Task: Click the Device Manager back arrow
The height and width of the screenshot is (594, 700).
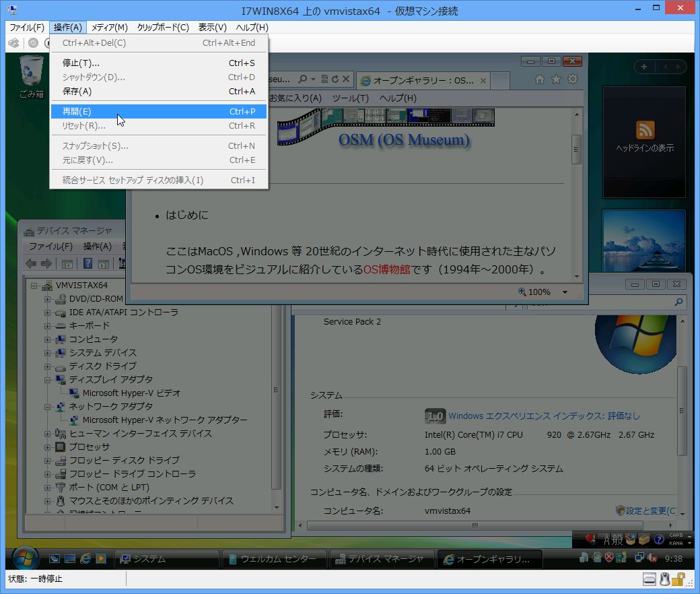Action: coord(31,264)
